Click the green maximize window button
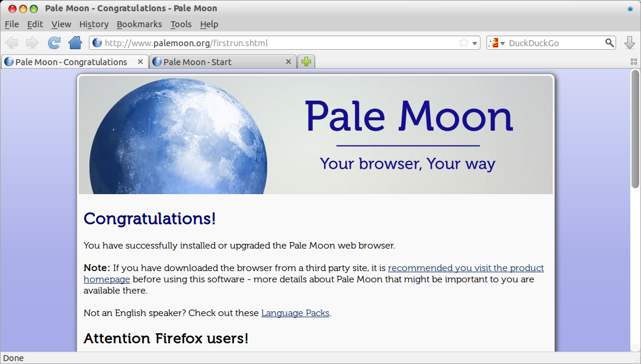 click(x=34, y=8)
